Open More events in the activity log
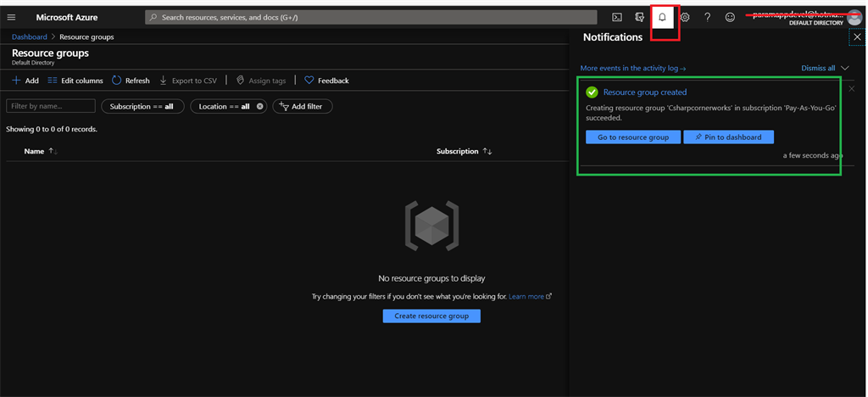868x397 pixels. pyautogui.click(x=633, y=68)
